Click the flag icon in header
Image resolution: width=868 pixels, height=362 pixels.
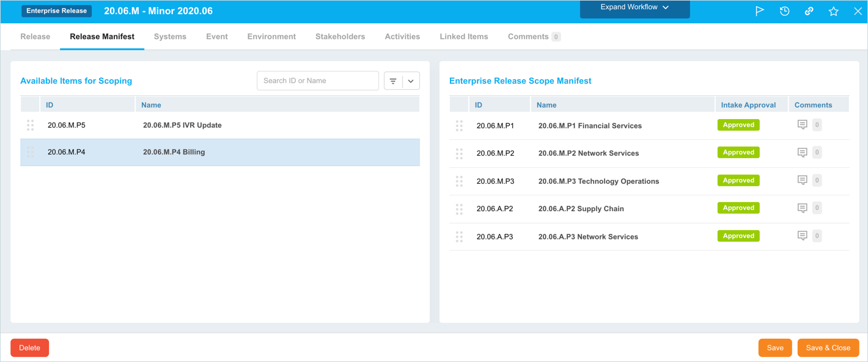click(x=760, y=11)
